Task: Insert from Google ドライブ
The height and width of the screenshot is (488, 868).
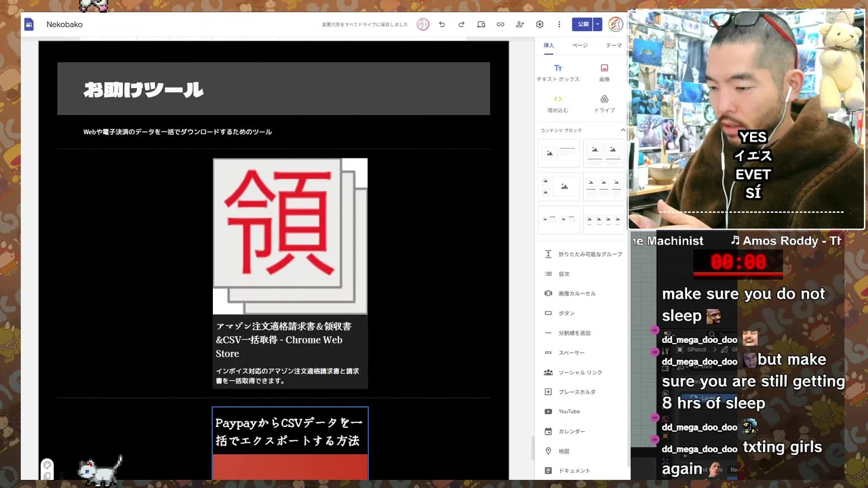Action: click(x=604, y=104)
